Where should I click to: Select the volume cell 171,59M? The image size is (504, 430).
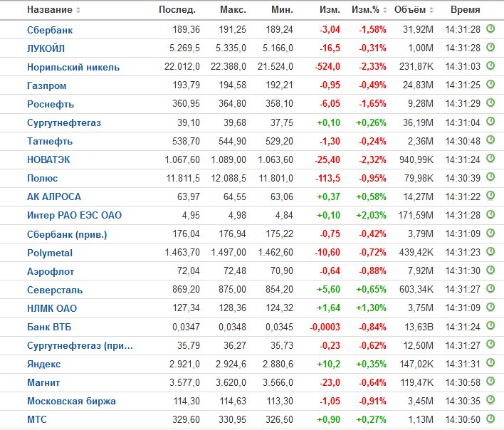(416, 215)
